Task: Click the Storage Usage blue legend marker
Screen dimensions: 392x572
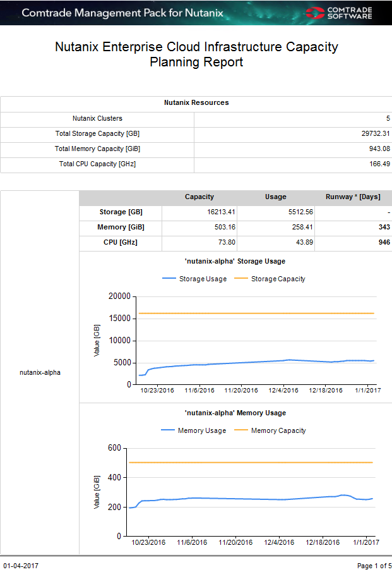Action: pos(169,279)
